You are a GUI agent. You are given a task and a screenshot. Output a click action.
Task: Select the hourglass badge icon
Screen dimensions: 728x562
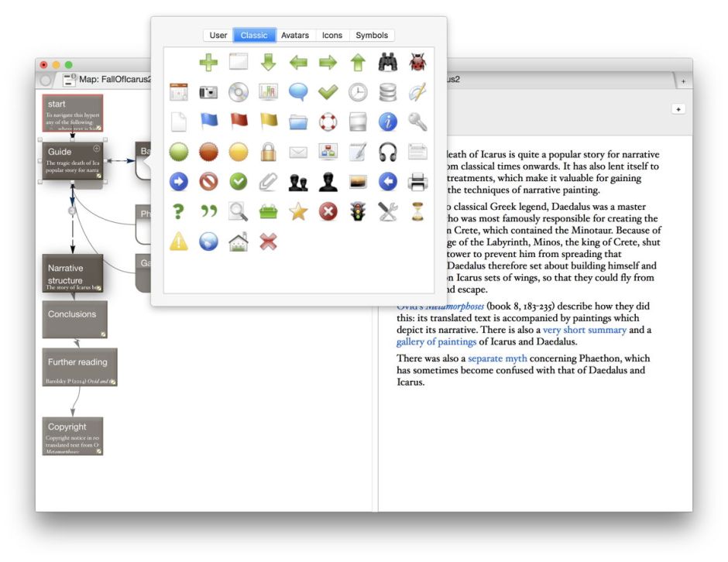[417, 211]
